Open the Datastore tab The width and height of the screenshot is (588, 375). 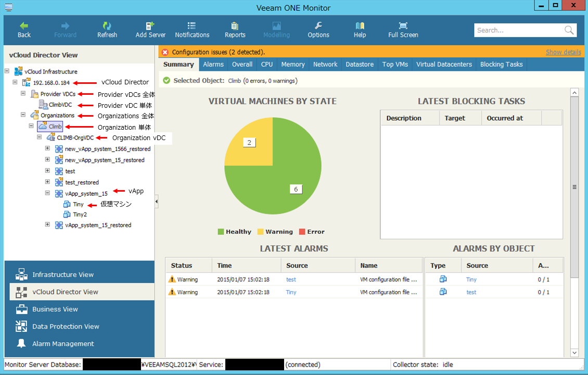[360, 64]
